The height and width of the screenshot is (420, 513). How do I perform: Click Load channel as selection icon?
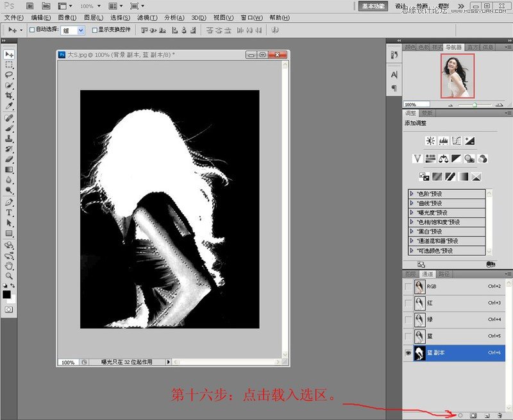460,416
